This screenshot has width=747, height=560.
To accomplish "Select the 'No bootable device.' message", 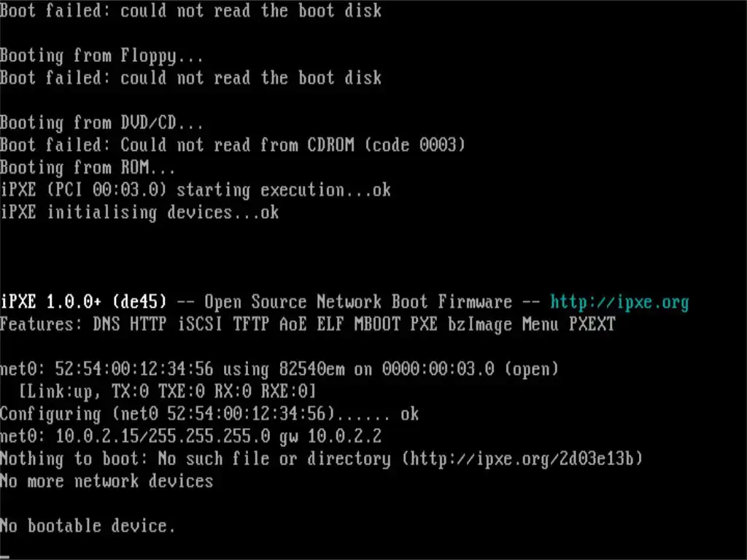I will pos(88,526).
